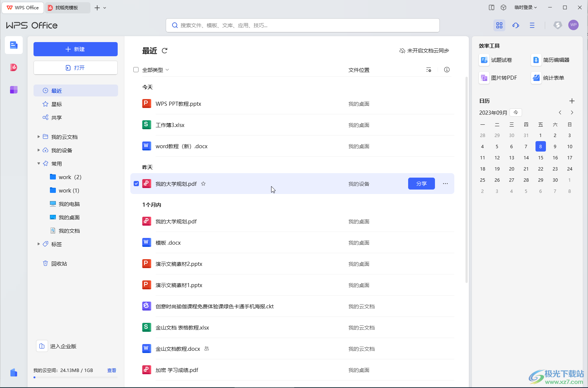This screenshot has width=588, height=388.
Task: Select calendar date 8
Action: coord(541,146)
